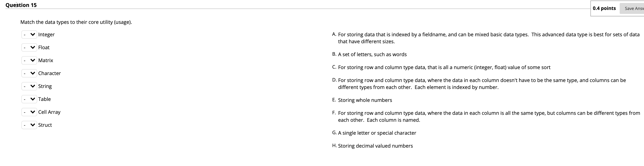Click the 0.4 points label
Viewport: 644px width, 166px height.
[605, 8]
